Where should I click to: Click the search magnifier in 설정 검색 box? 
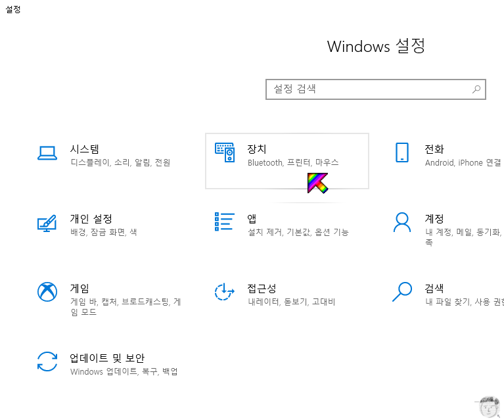tap(476, 89)
